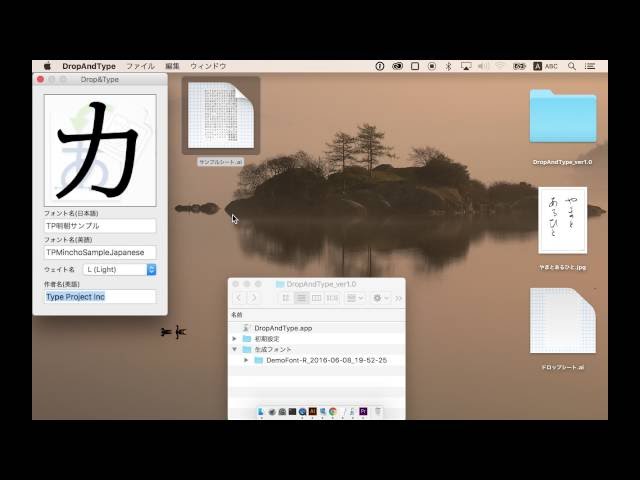This screenshot has height=480, width=640.
Task: Open Spotlight search magnifier
Action: tap(572, 66)
